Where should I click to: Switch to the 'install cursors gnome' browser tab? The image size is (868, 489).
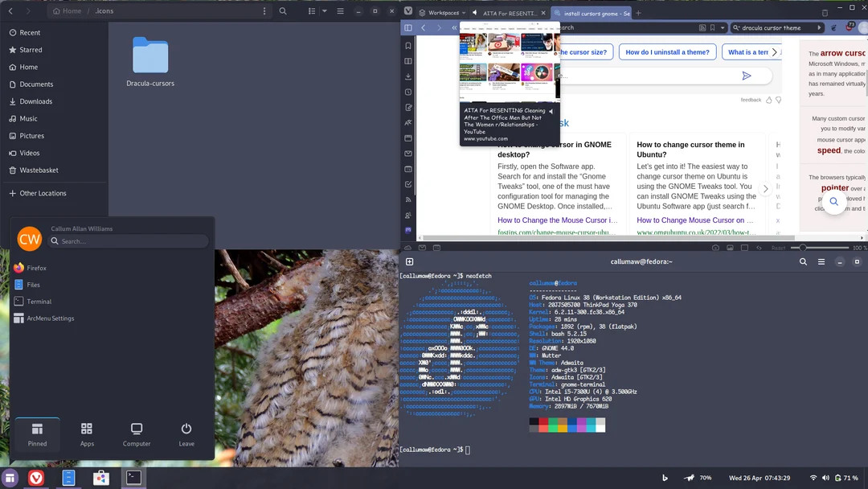click(592, 14)
